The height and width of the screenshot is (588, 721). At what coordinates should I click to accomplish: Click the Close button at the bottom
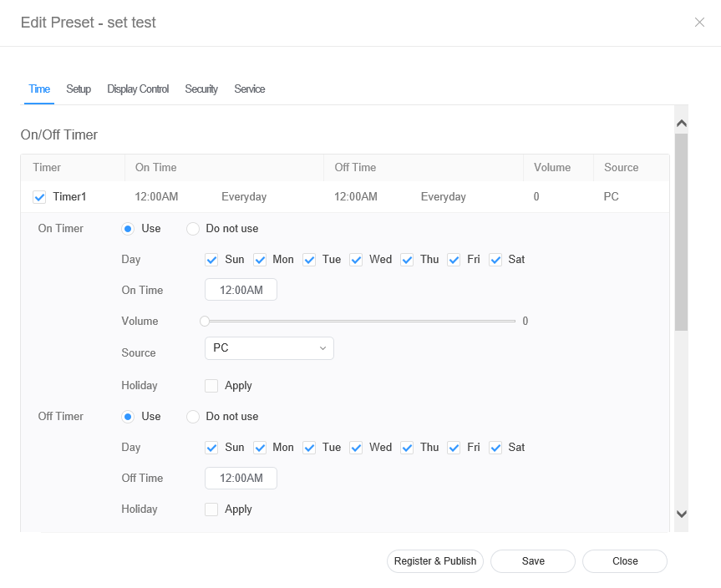pos(624,561)
